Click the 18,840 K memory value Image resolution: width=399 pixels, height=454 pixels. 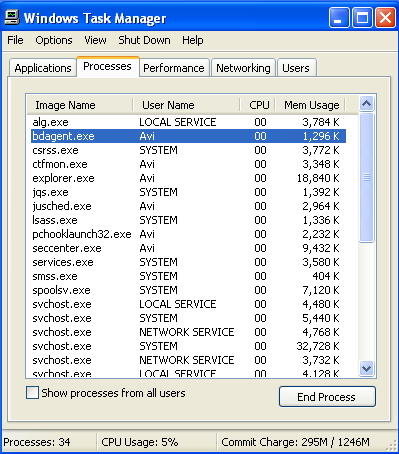click(x=318, y=178)
